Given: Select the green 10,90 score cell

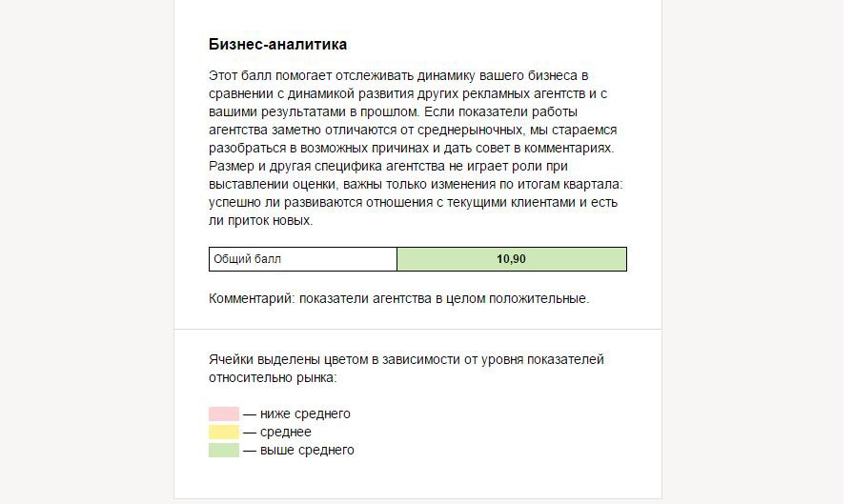Looking at the screenshot, I should click(512, 259).
